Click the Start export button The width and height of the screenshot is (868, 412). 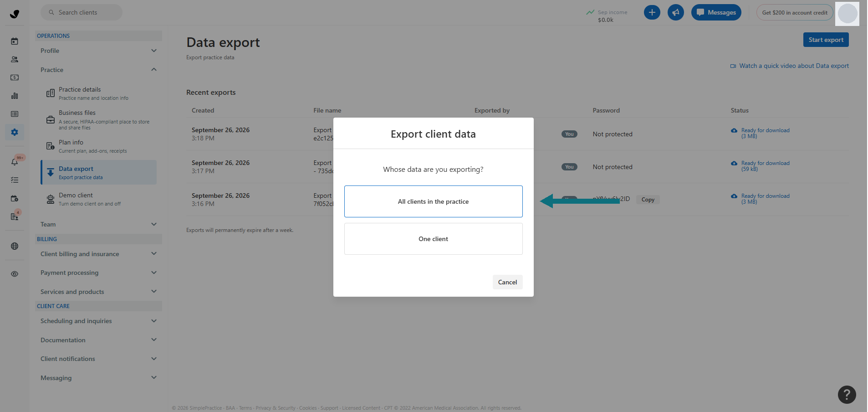826,40
